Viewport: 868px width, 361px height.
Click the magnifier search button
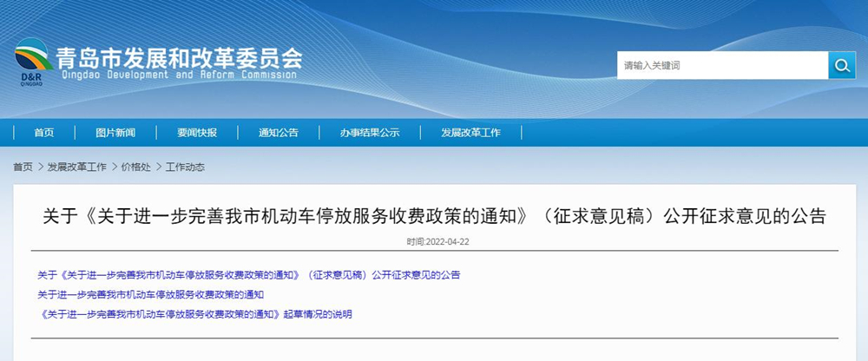[x=841, y=65]
